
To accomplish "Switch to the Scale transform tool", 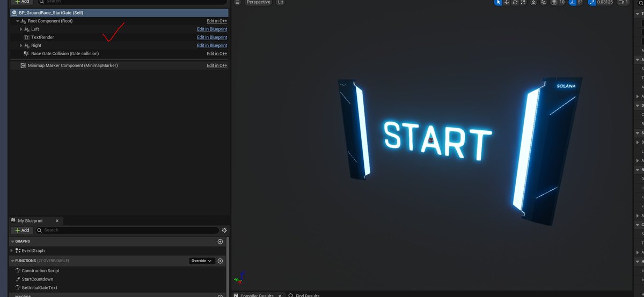I will pos(524,2).
